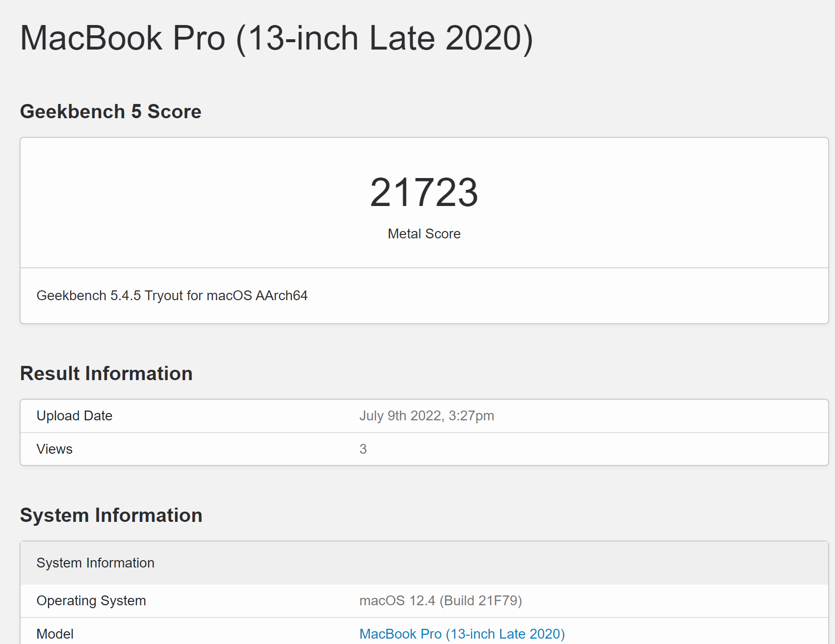Click the System Information table header row

point(424,563)
